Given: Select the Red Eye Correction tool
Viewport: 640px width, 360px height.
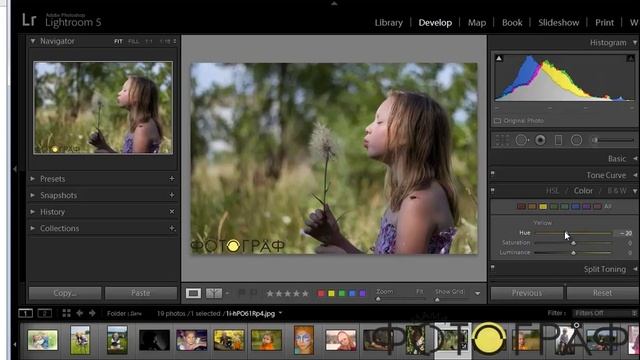Looking at the screenshot, I should (540, 140).
